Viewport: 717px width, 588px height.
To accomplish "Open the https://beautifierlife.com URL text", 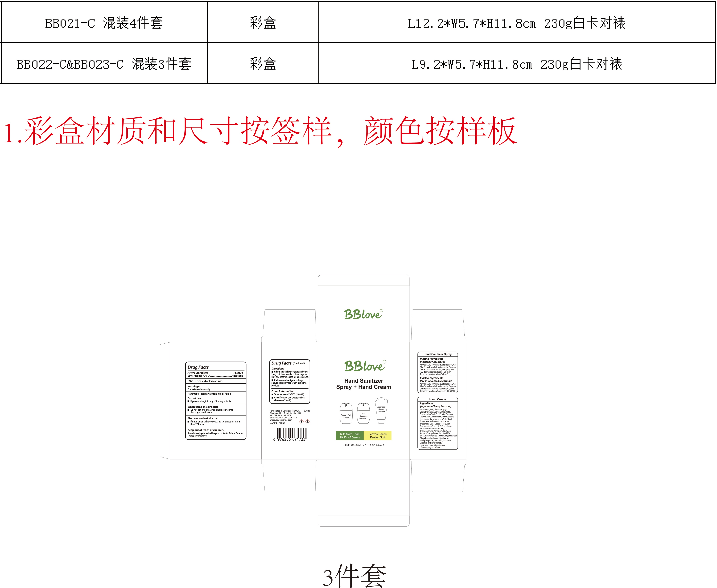I will 281,420.
